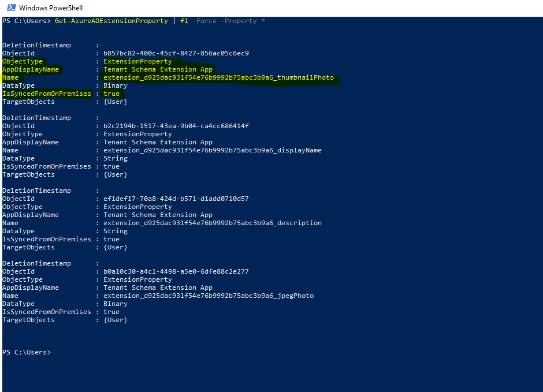543x392 pixels.
Task: Click ObjectId value b2c2194b-1517-43ea-9b04-ca4cc686414f
Action: (176, 126)
